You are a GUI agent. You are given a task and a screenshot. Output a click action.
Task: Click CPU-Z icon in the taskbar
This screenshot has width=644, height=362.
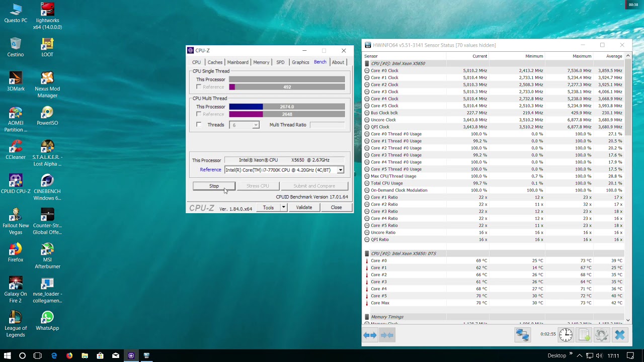(131, 355)
